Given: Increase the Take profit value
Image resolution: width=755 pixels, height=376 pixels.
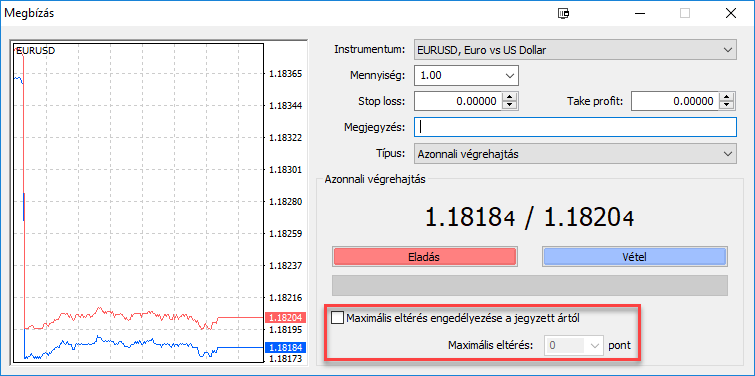Looking at the screenshot, I should tap(727, 97).
